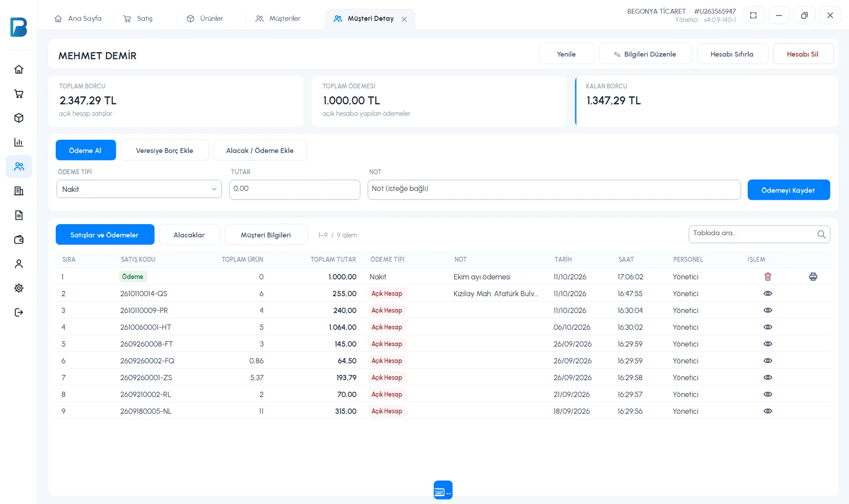View sale 2609180005-NL with eye icon
This screenshot has height=504, width=849.
click(768, 411)
